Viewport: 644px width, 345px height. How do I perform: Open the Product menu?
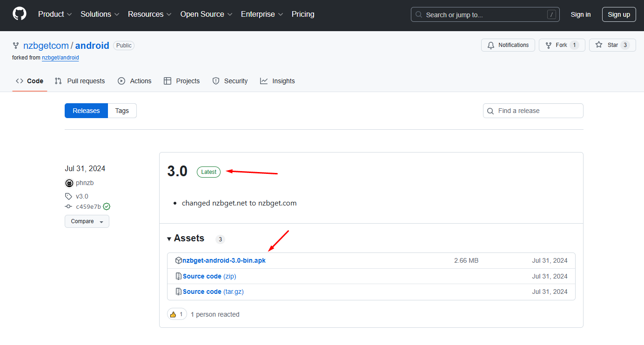pos(55,14)
